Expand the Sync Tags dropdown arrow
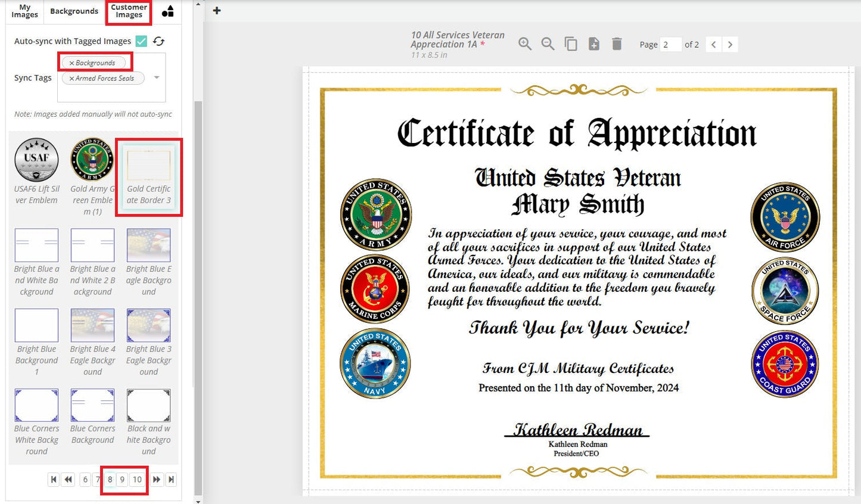 [x=157, y=77]
